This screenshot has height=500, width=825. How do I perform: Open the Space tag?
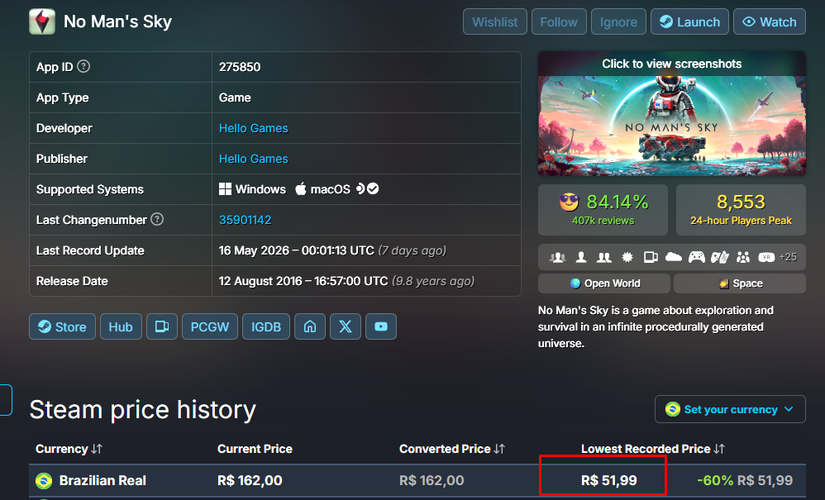tap(739, 283)
